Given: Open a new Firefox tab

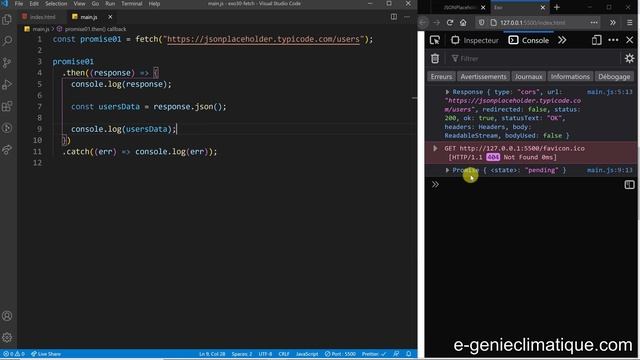Looking at the screenshot, I should [557, 7].
